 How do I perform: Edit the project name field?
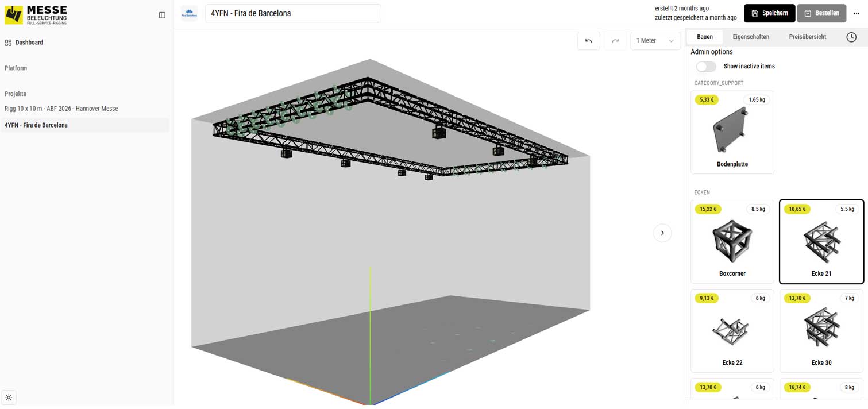293,13
